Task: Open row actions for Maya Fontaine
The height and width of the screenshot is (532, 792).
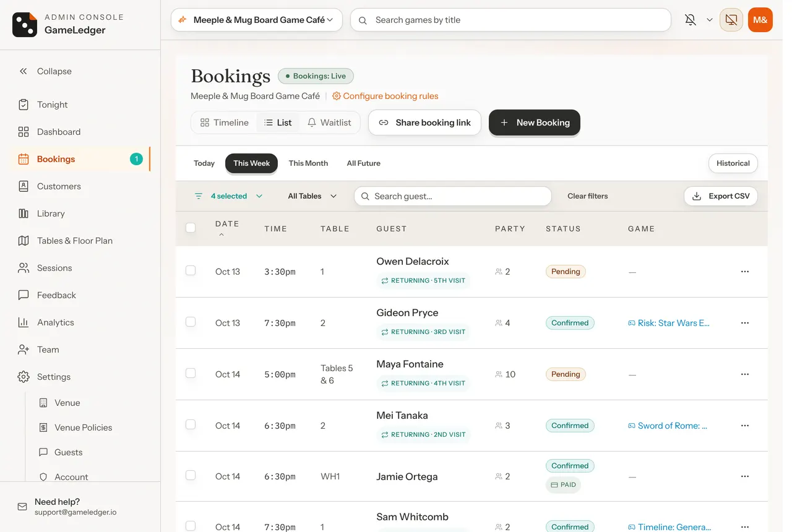Action: coord(745,374)
